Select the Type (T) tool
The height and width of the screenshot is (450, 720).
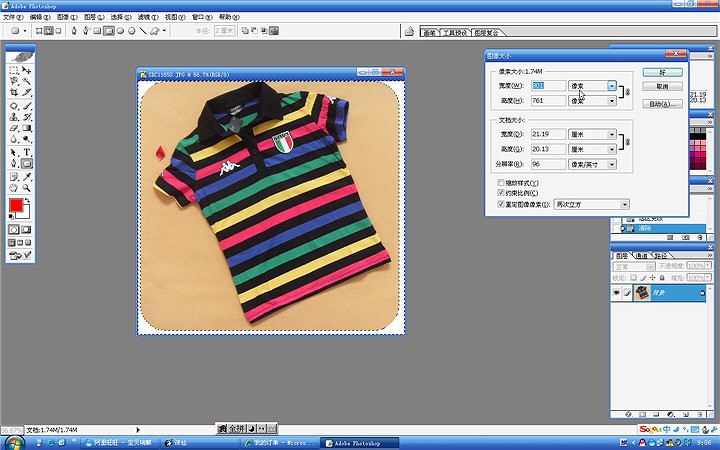[x=27, y=152]
